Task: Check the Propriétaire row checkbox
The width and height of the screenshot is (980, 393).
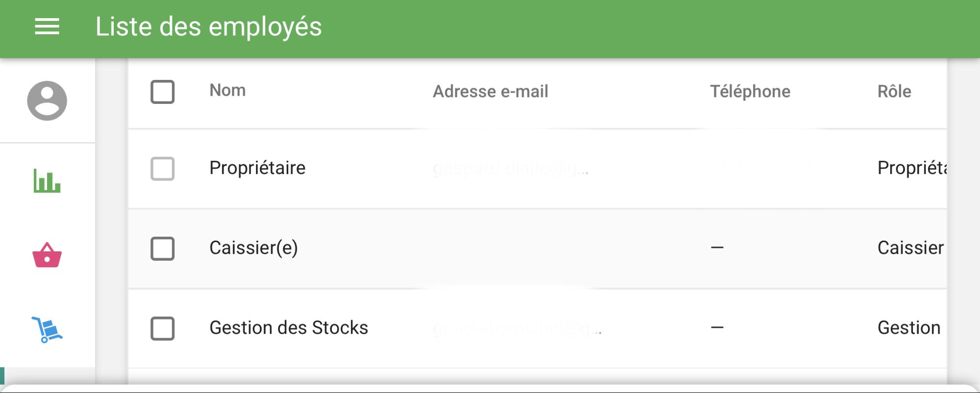Action: pyautogui.click(x=163, y=169)
